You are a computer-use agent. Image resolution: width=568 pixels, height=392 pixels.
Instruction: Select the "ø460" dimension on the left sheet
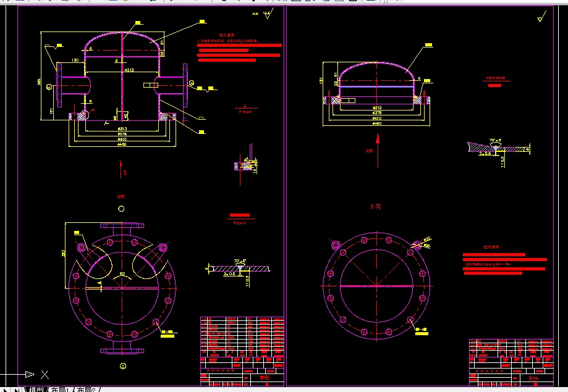click(x=122, y=144)
